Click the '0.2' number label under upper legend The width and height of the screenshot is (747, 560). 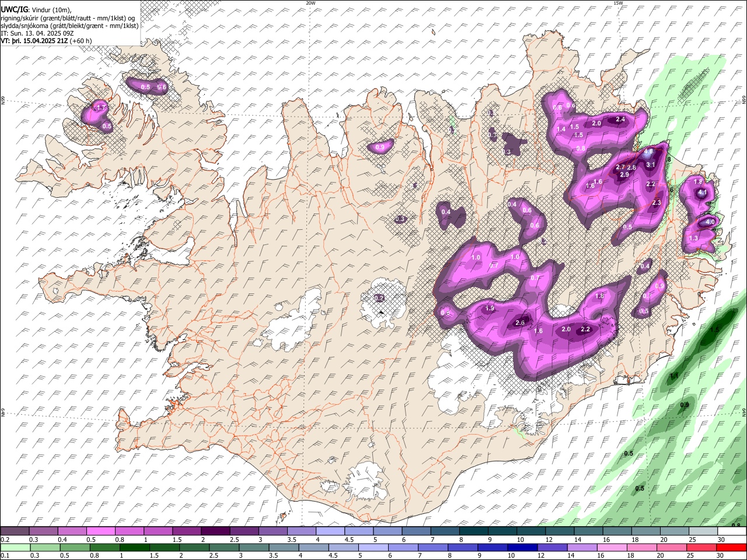pos(5,540)
